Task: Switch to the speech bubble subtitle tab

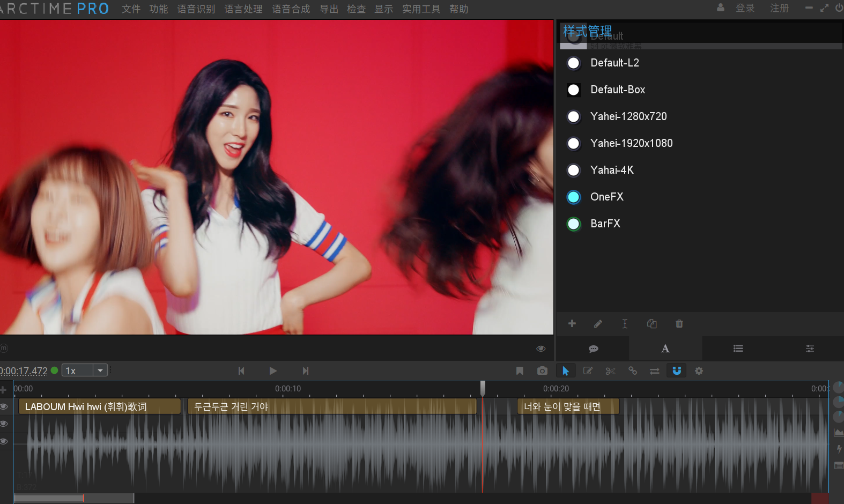Action: click(x=593, y=349)
